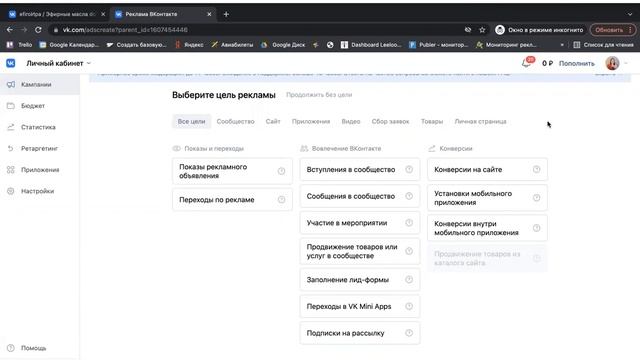This screenshot has height=360, width=640.
Task: Select the Личная страница tab
Action: click(480, 122)
